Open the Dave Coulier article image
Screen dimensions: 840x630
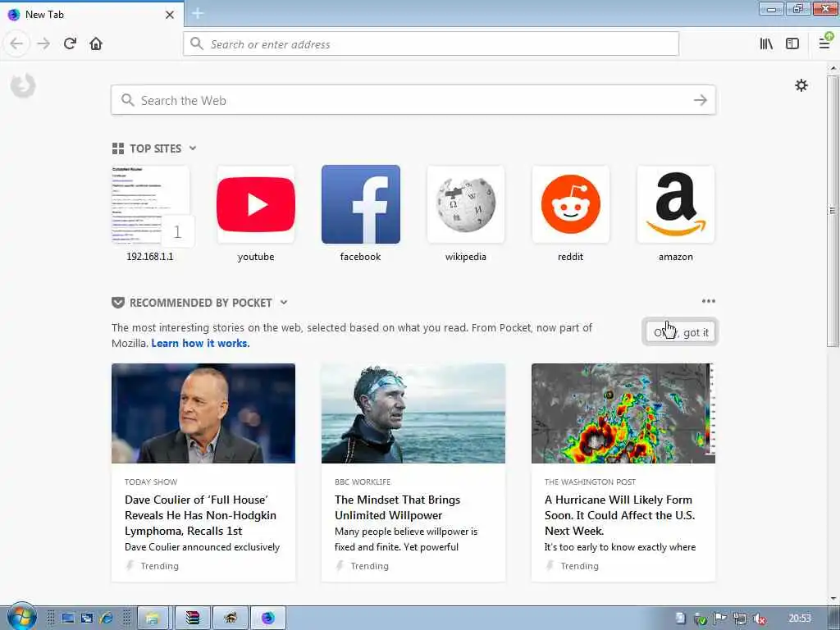pos(203,413)
